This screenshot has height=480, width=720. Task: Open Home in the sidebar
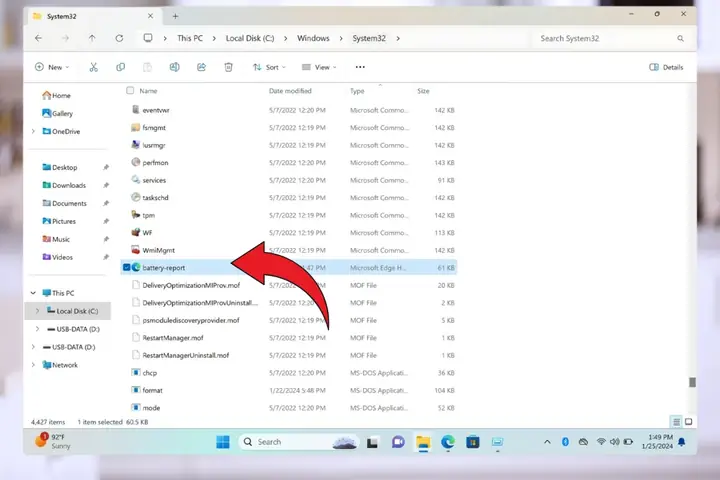point(56,96)
